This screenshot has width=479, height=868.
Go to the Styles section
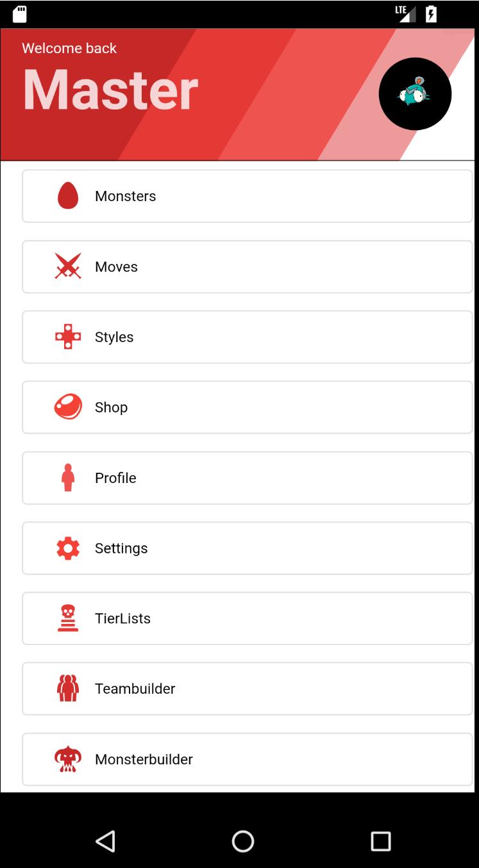114,337
